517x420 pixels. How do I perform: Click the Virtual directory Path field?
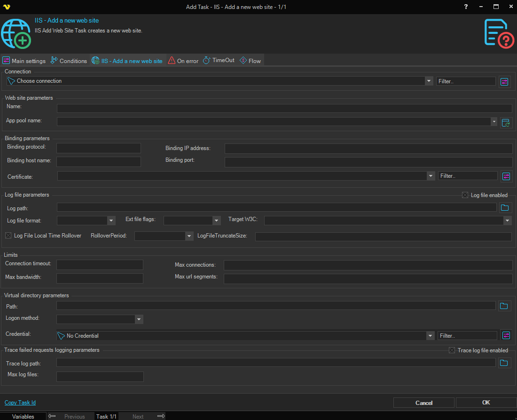276,306
